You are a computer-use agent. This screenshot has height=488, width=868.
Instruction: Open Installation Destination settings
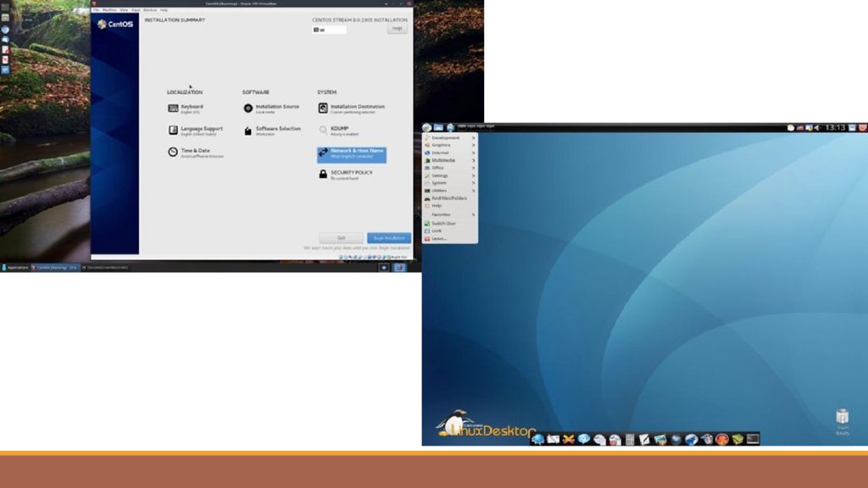(x=352, y=108)
